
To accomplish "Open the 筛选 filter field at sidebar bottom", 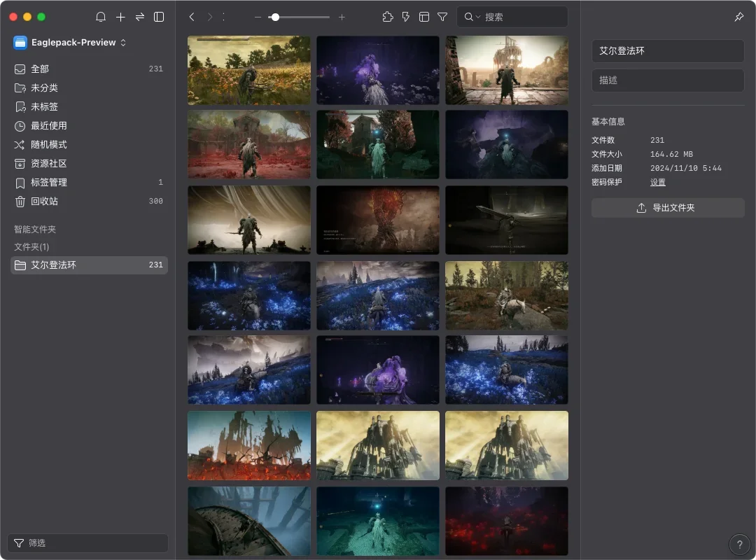I will (x=87, y=543).
